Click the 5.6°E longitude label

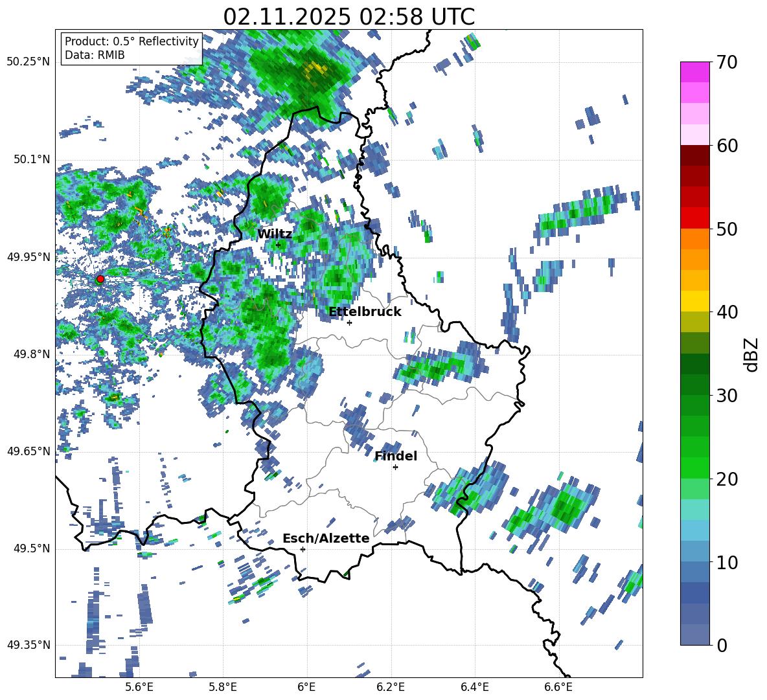[139, 687]
